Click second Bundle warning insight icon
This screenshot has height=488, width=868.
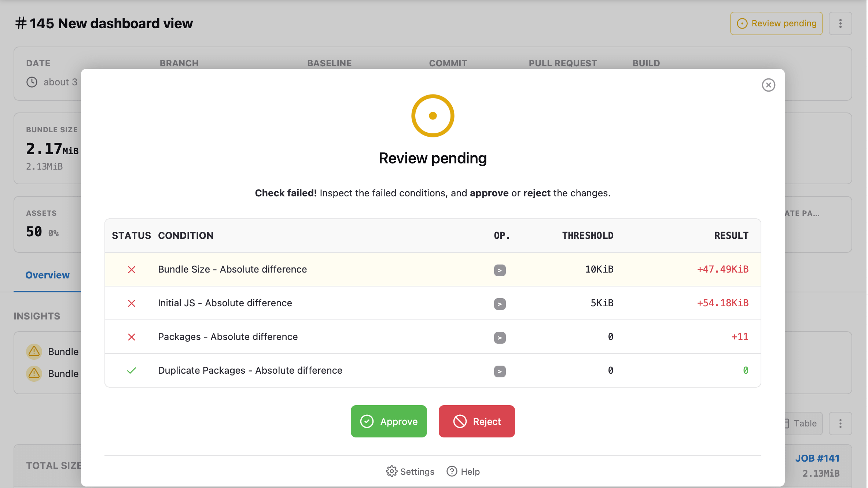point(34,373)
